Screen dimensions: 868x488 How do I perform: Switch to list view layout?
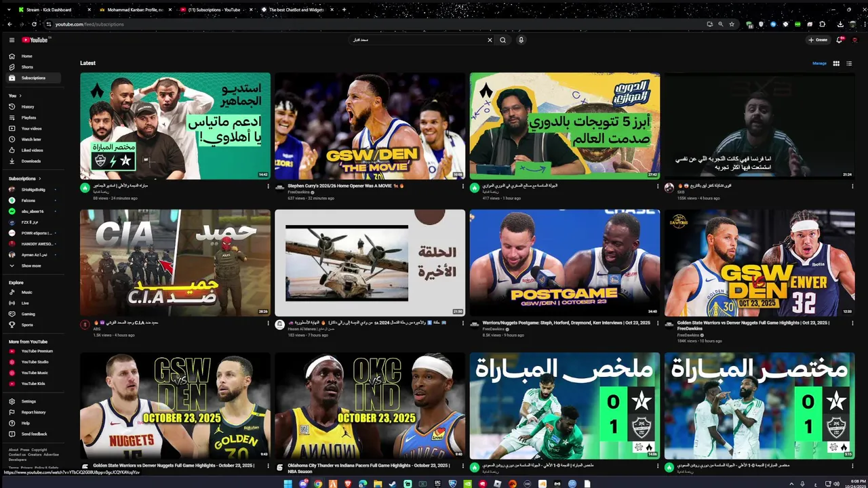click(849, 63)
